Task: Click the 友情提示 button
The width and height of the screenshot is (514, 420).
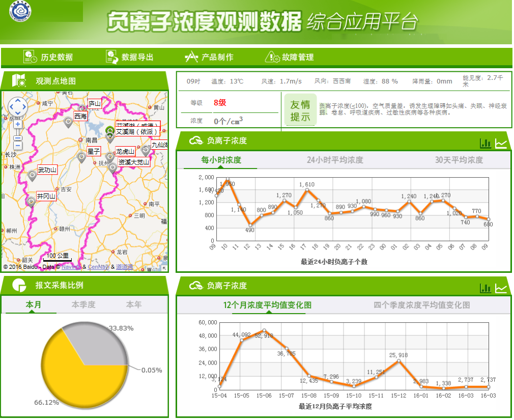Action: pos(300,110)
